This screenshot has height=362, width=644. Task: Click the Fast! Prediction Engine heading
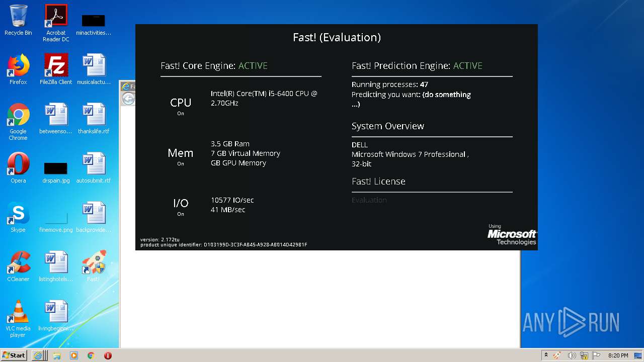pyautogui.click(x=417, y=66)
